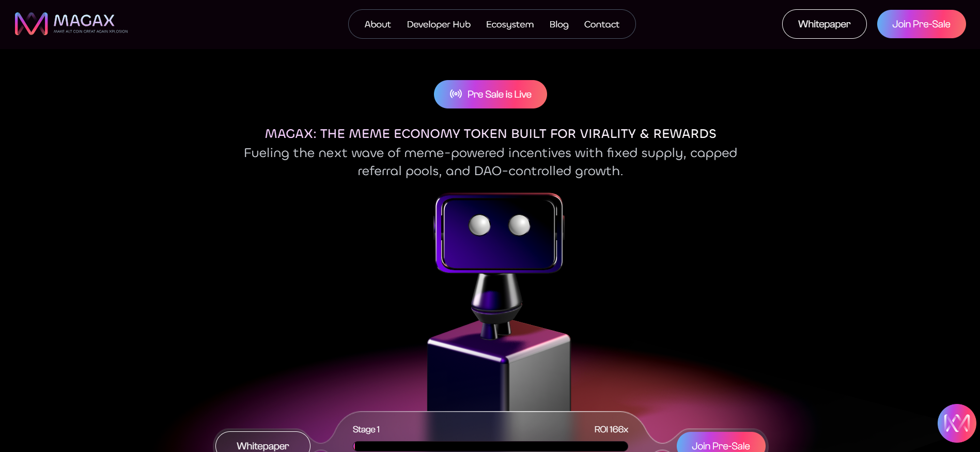The height and width of the screenshot is (452, 980).
Task: Click the robot head mascot image
Action: [499, 233]
